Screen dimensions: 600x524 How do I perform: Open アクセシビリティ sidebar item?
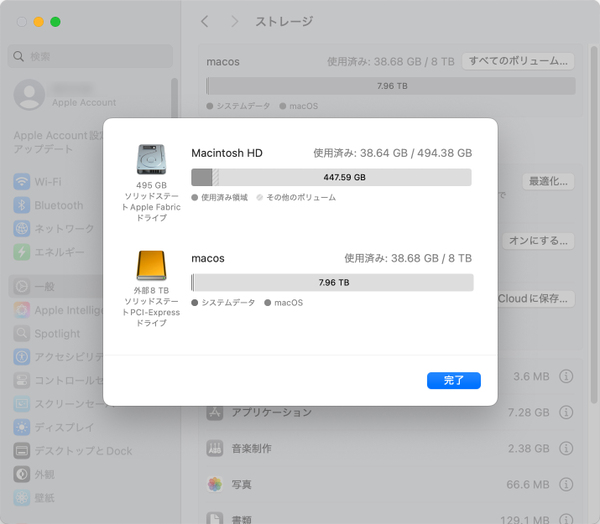point(57,357)
